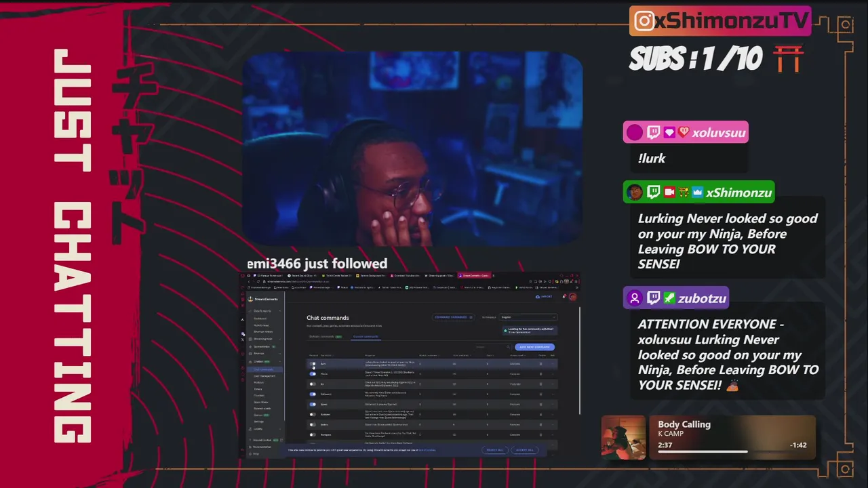Toggle the followers command switch
This screenshot has width=868, height=488.
313,394
